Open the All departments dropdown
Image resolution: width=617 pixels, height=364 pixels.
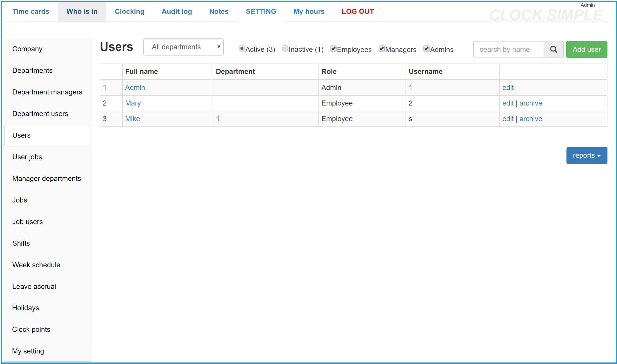[x=183, y=47]
